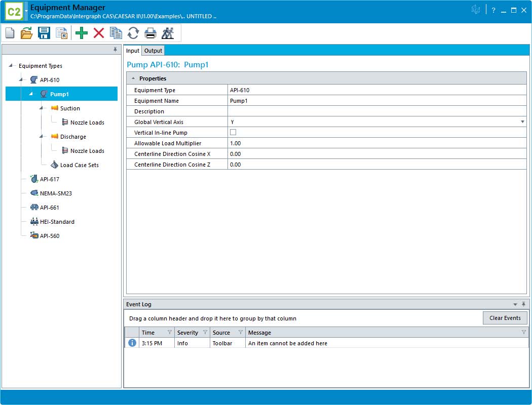
Task: Toggle the Vertical In-line Pump checkbox
Action: point(233,132)
